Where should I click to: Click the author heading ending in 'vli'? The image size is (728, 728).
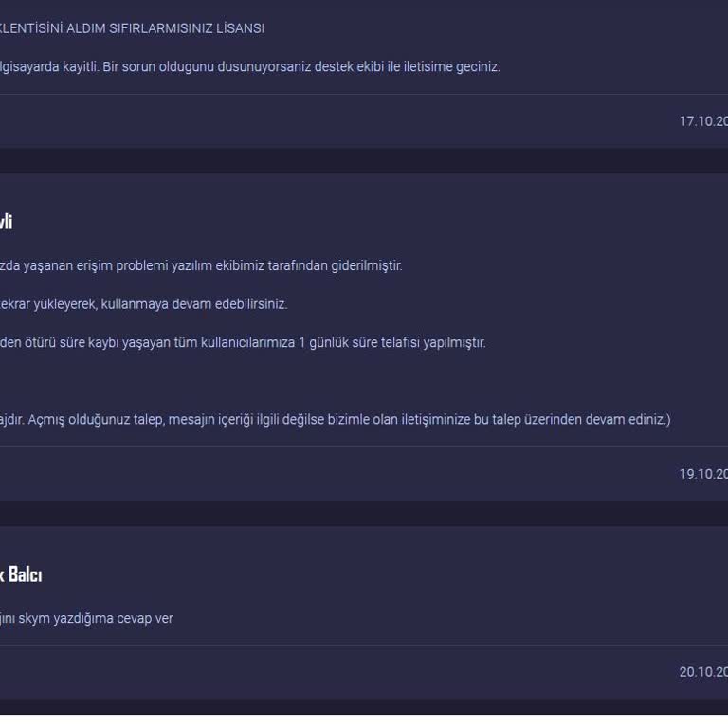(x=6, y=222)
